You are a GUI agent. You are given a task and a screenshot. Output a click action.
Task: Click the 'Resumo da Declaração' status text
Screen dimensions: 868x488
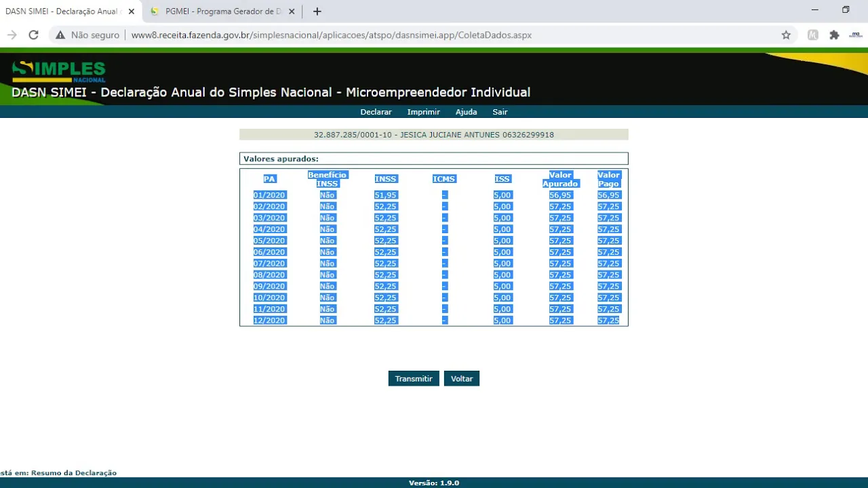(x=74, y=473)
